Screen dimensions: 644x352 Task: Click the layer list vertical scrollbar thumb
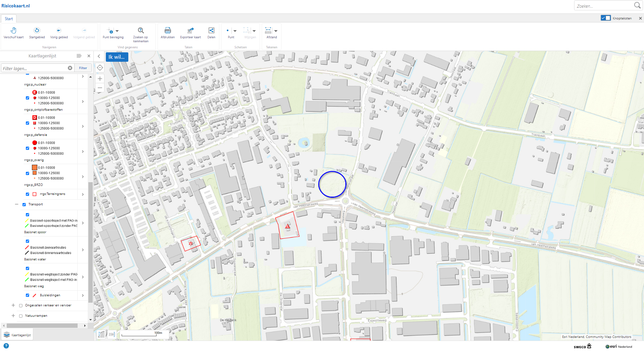(x=90, y=242)
